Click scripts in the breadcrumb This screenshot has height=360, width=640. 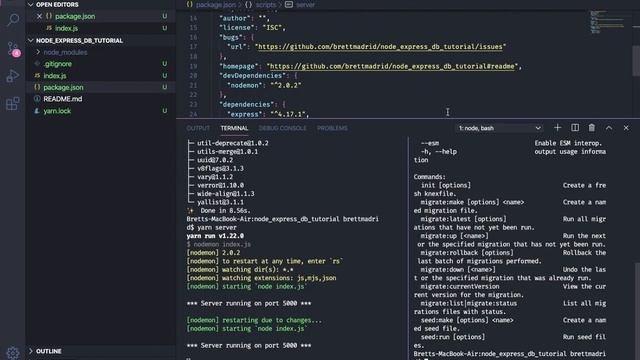tap(266, 5)
